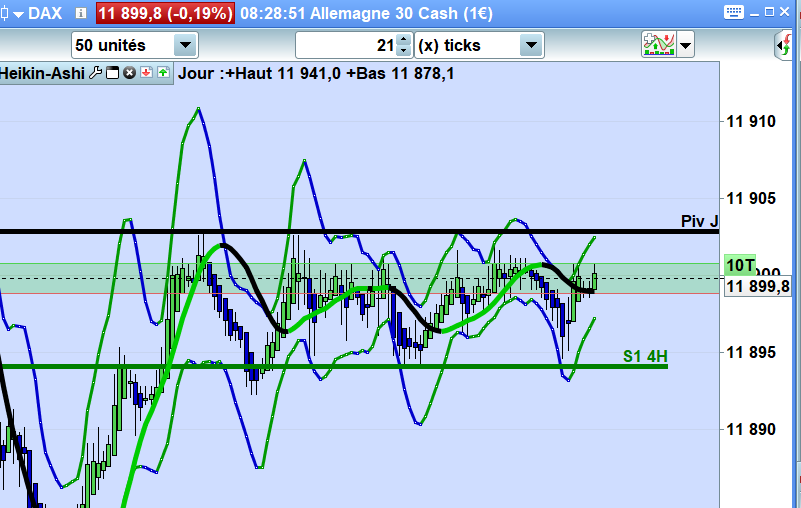The height and width of the screenshot is (508, 801).
Task: Click the +Bas 11 878,1 text
Action: pos(400,74)
